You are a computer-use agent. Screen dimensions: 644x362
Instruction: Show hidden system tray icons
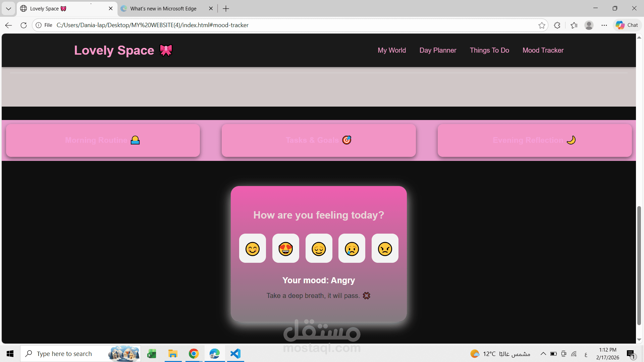click(543, 354)
